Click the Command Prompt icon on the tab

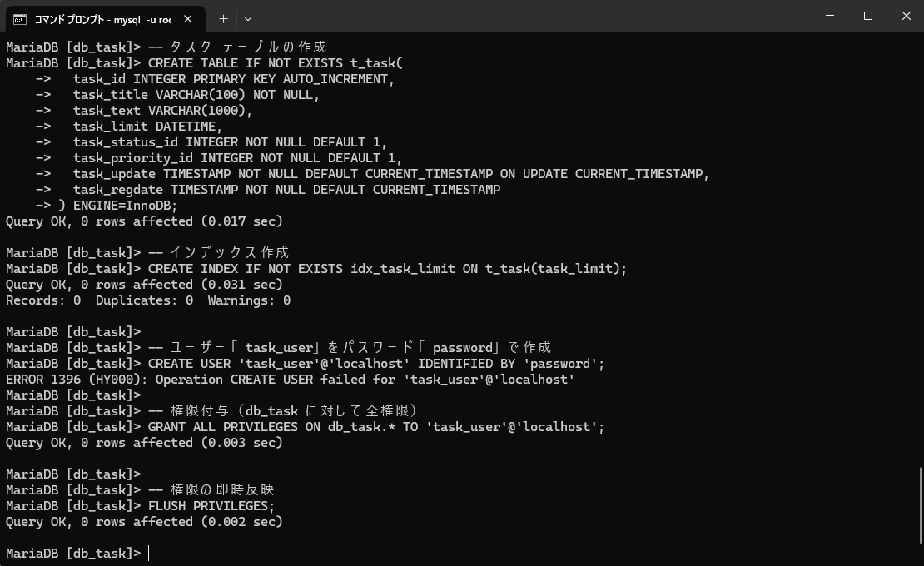click(x=20, y=18)
